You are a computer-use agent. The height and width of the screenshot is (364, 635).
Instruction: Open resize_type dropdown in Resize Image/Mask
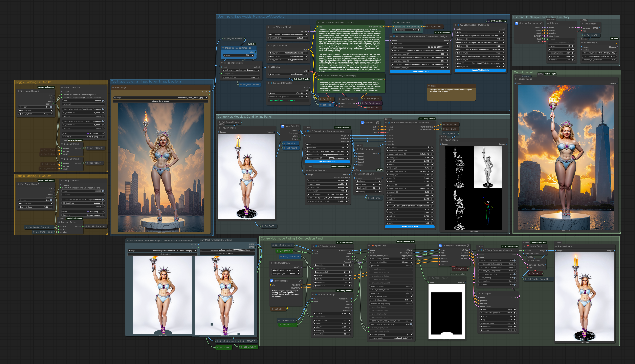pos(241,70)
